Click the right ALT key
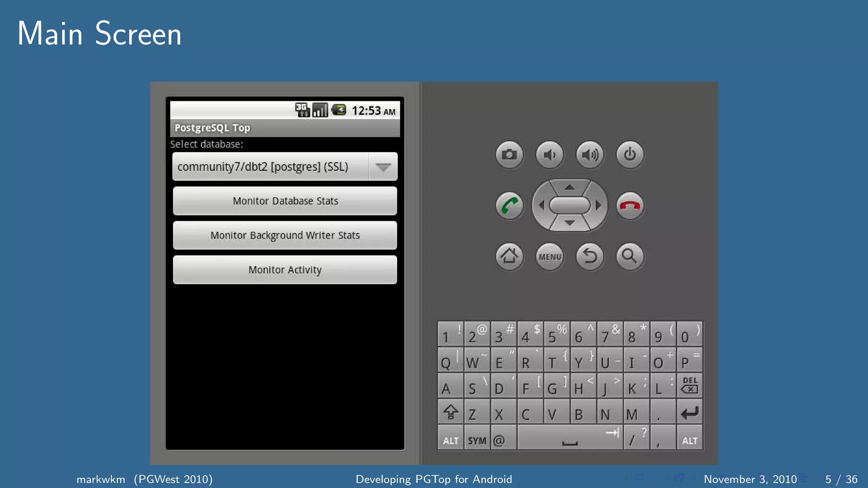This screenshot has width=868, height=488. (690, 437)
